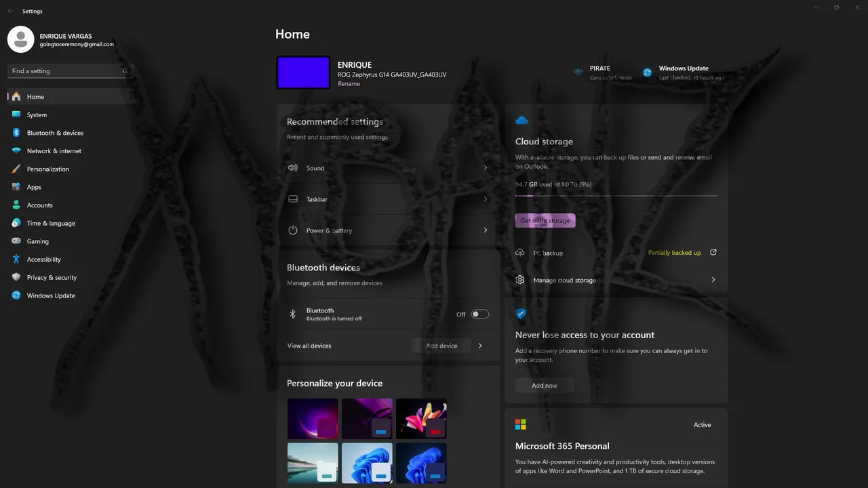Click the Microsoft 365 Active status
The width and height of the screenshot is (868, 488).
[x=702, y=425]
